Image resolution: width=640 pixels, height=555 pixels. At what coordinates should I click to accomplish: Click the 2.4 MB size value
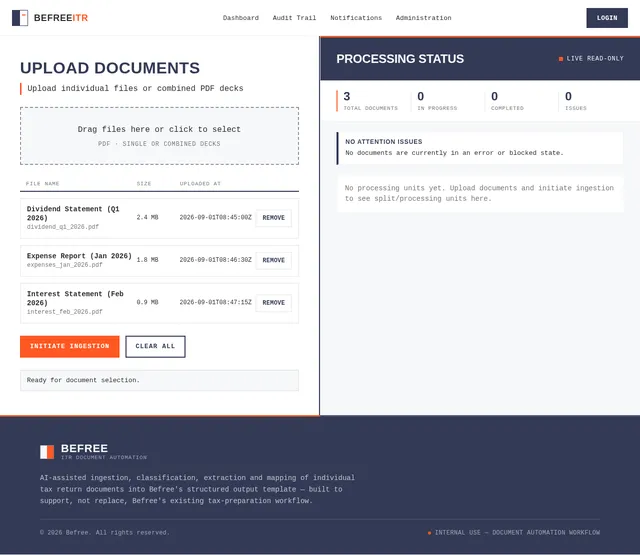[x=147, y=218]
